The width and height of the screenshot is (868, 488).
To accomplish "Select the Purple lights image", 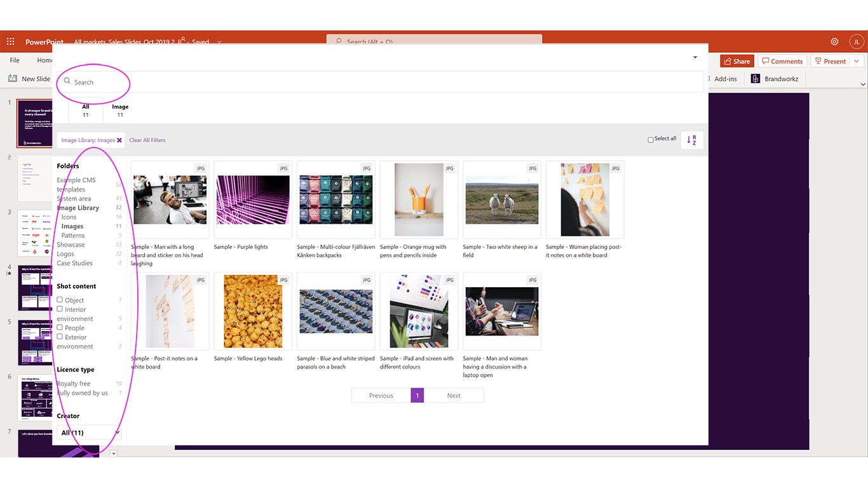I will [x=253, y=200].
